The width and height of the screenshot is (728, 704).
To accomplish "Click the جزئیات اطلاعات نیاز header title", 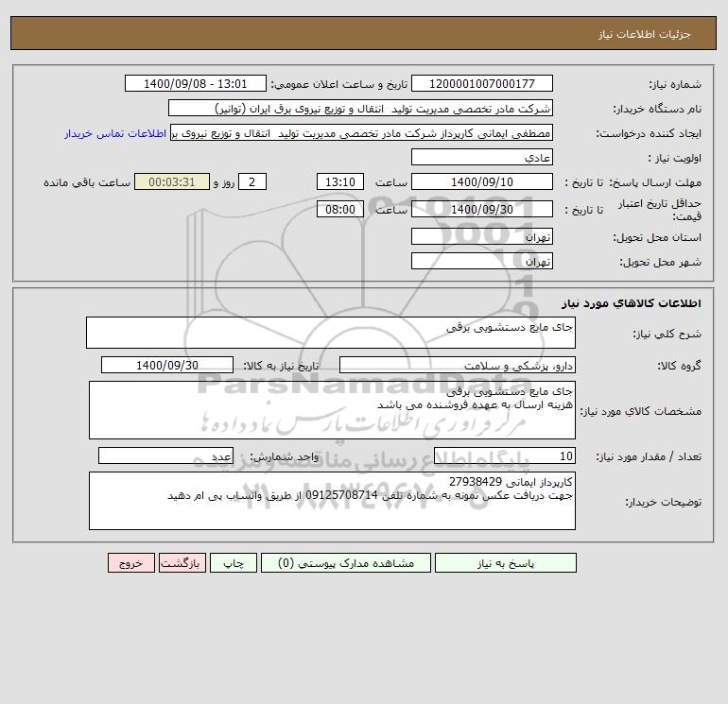I will pyautogui.click(x=645, y=35).
